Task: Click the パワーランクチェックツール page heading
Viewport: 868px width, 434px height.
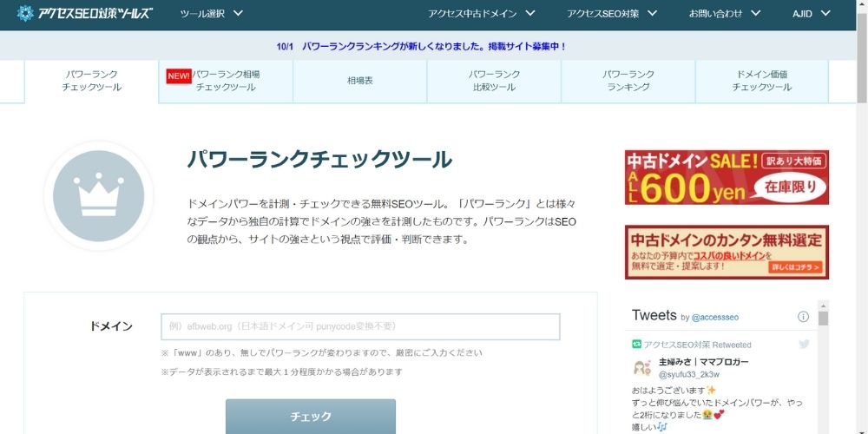Action: (x=319, y=160)
